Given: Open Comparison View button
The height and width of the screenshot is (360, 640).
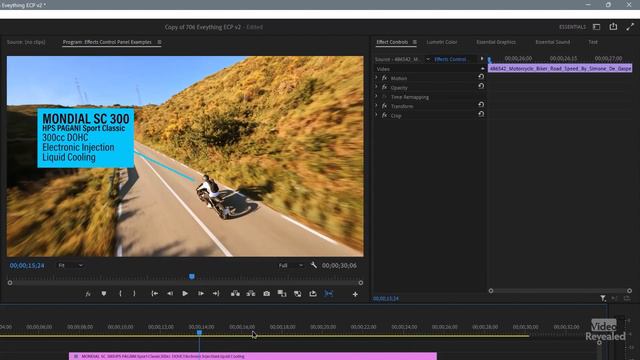Looking at the screenshot, I should (282, 293).
